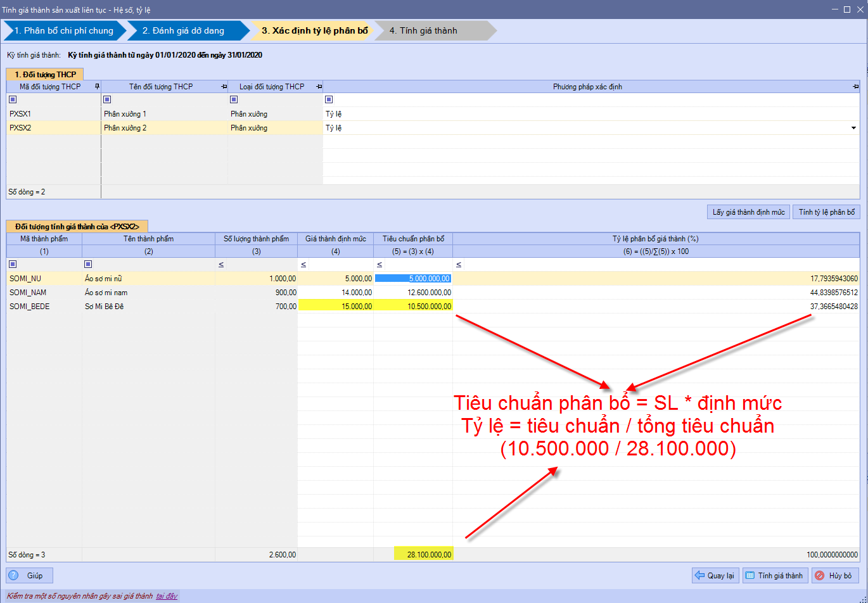
Task: Click Tiêu chuẩn phân bổ cell 12.600.000,00
Action: (413, 293)
